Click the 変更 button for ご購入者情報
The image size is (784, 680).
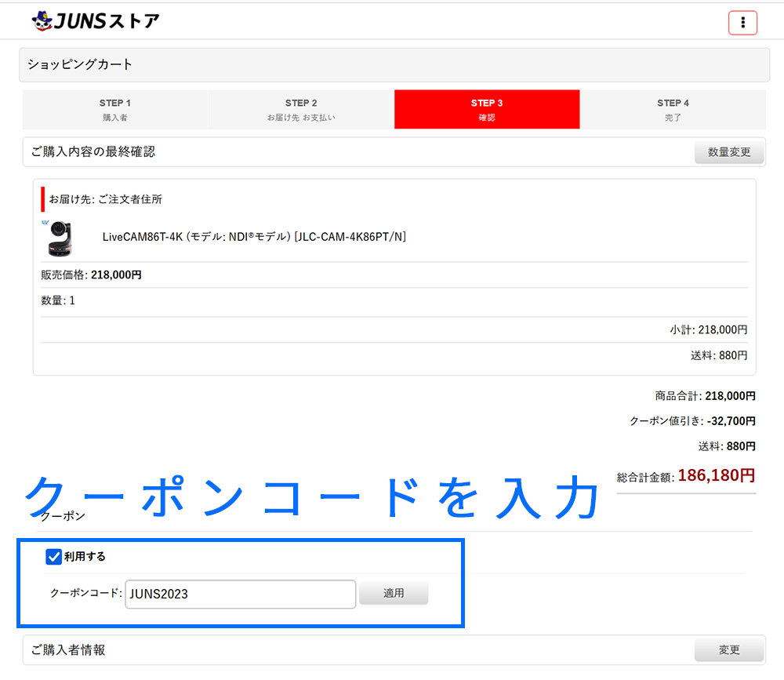coord(729,649)
